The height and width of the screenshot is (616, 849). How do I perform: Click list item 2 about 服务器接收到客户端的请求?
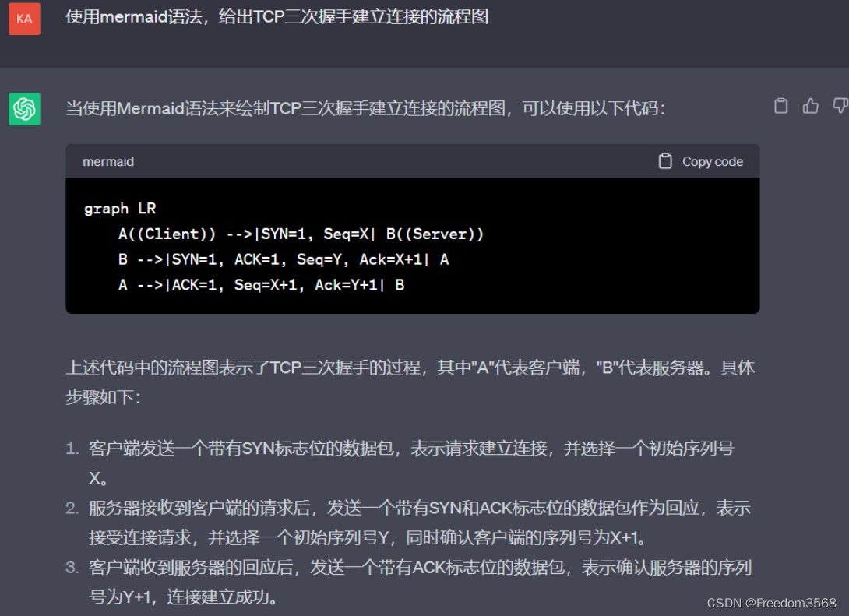(420, 523)
